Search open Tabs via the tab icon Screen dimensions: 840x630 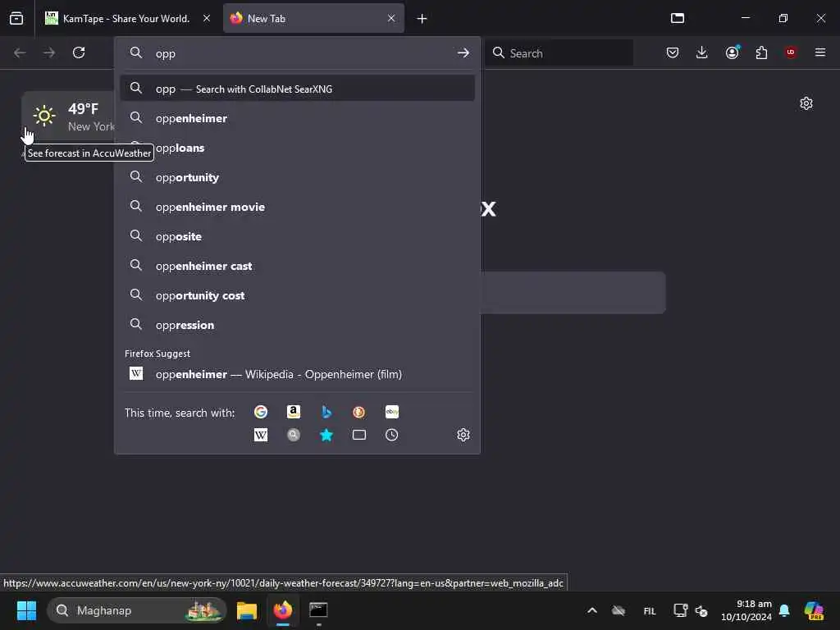(x=359, y=435)
